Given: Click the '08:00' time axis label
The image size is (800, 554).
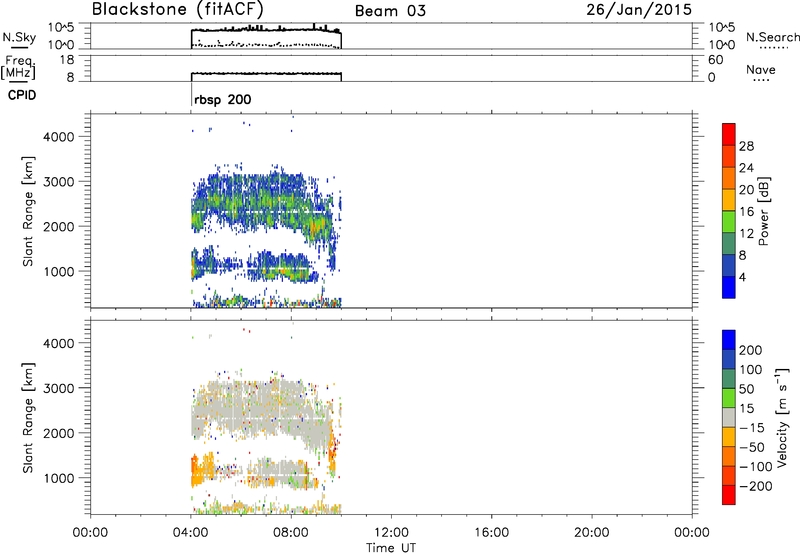Looking at the screenshot, I should click(x=291, y=533).
